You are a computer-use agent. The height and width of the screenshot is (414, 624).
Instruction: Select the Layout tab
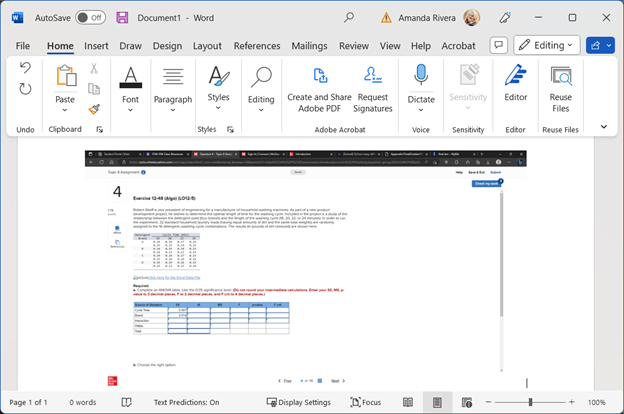click(x=207, y=46)
